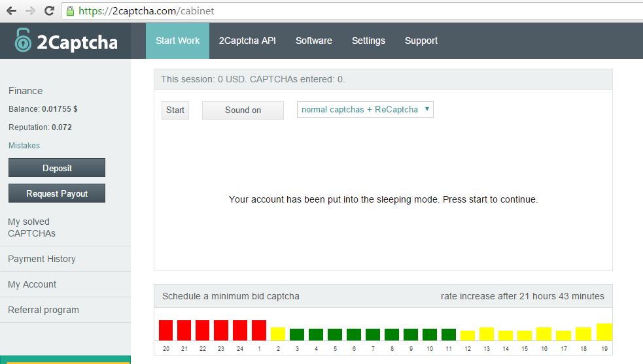
Task: Click the Schedule a minimum bid captcha heading
Action: click(x=231, y=296)
